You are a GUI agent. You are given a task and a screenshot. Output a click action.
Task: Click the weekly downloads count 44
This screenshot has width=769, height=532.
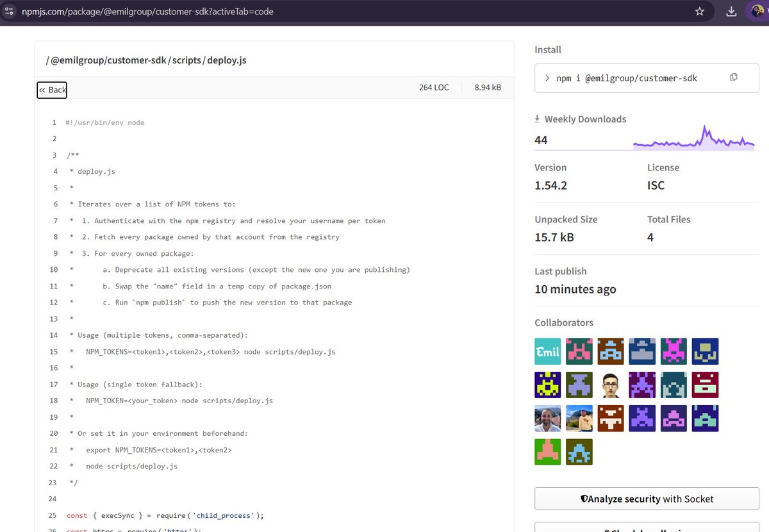(x=541, y=140)
